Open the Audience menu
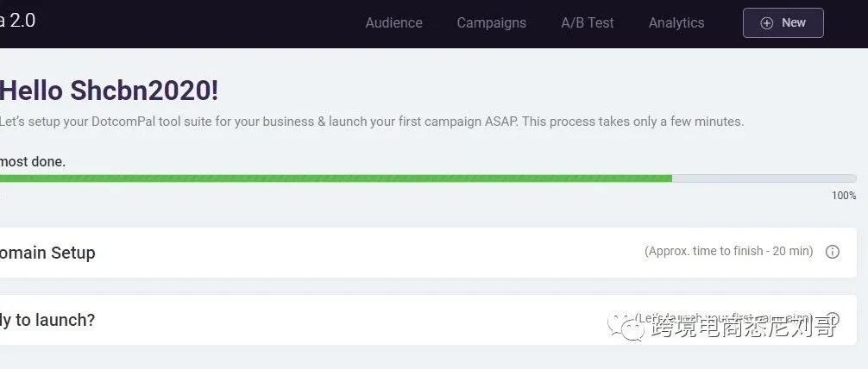868x369 pixels. (x=393, y=23)
